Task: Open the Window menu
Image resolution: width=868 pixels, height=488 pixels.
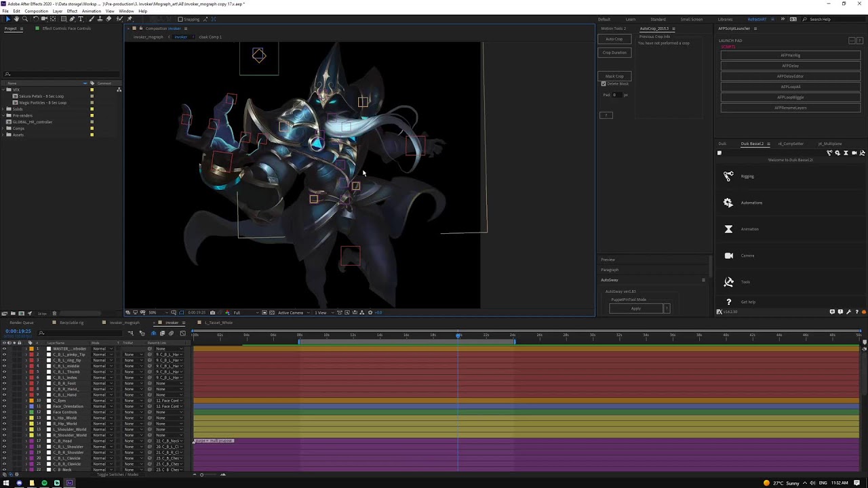Action: tap(126, 11)
